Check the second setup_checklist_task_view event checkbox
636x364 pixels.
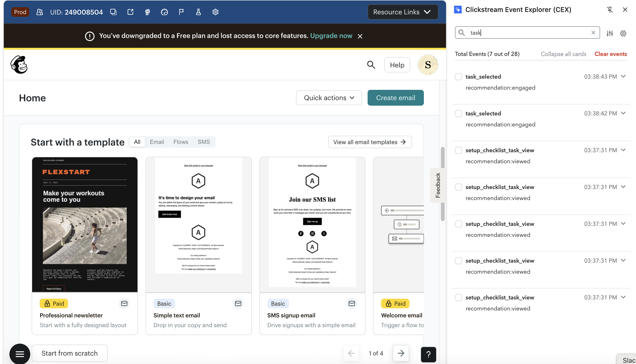coord(459,187)
